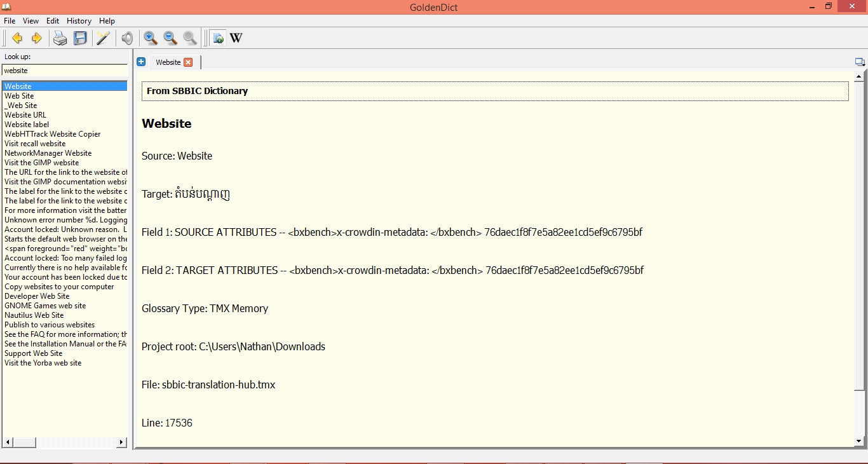Zoom in with the magnifier plus icon
The image size is (868, 464).
[151, 38]
